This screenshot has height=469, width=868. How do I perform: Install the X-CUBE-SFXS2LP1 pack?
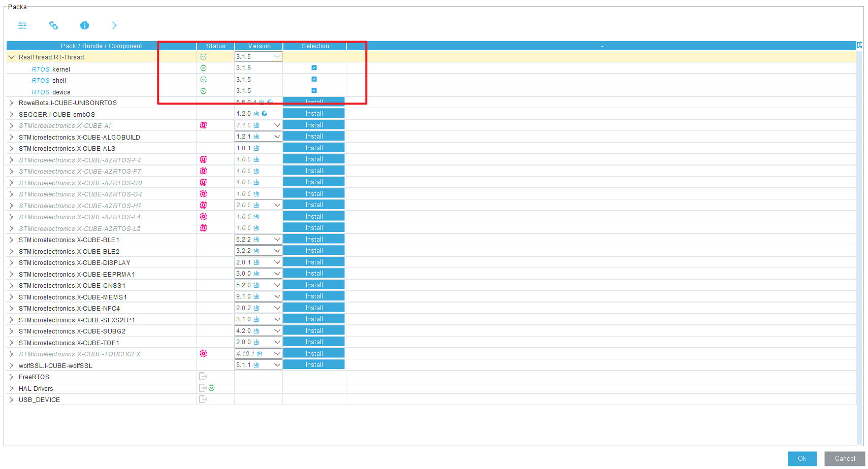click(x=314, y=319)
